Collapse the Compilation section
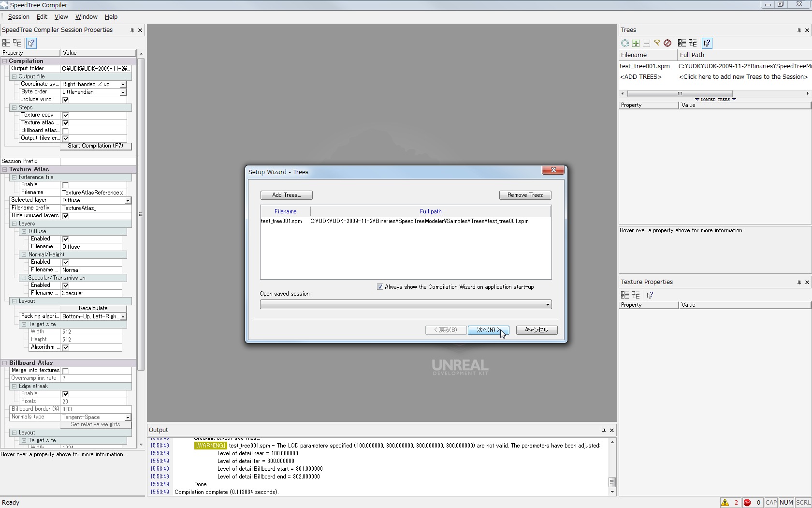The image size is (812, 508). 5,61
